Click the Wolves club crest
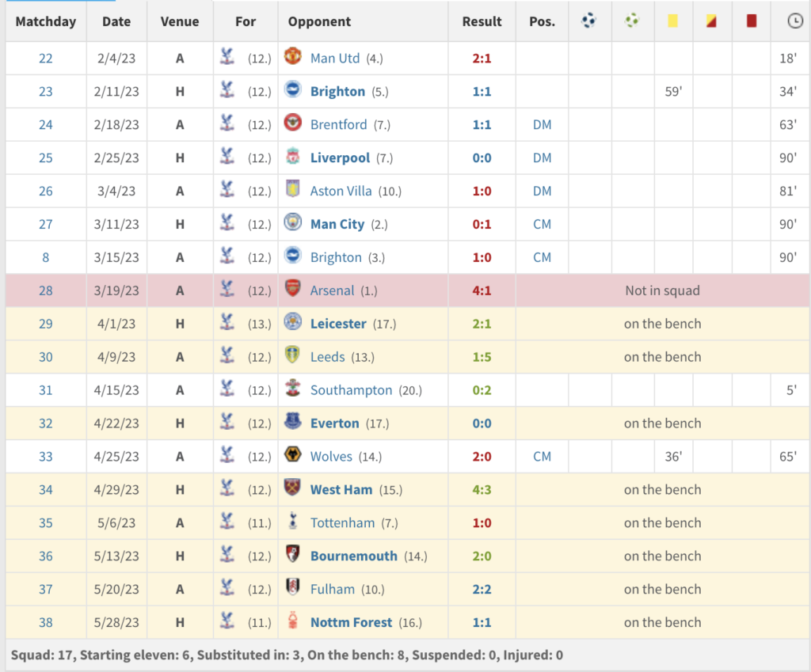The height and width of the screenshot is (672, 811). [x=293, y=454]
